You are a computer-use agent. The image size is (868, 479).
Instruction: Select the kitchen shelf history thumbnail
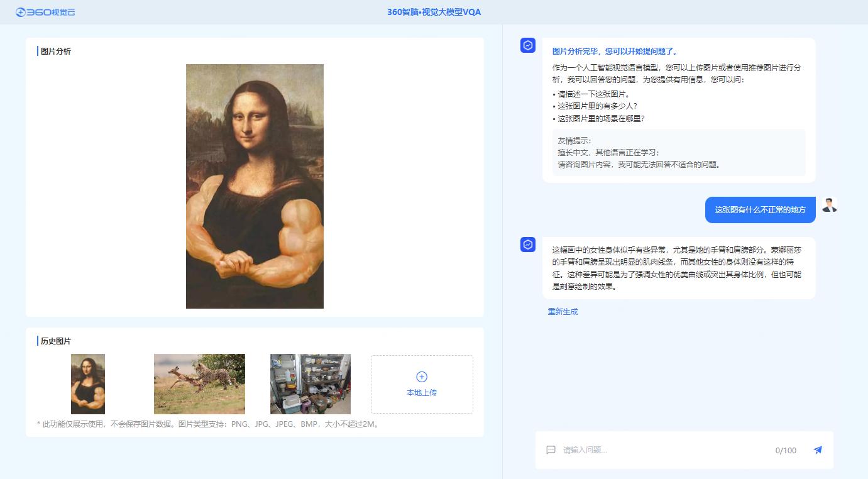tap(310, 383)
